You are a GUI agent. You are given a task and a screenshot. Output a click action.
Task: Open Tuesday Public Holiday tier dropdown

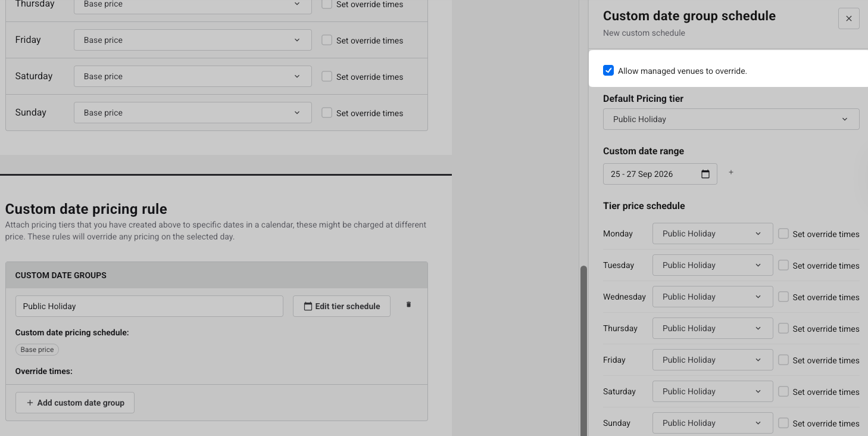[713, 265]
